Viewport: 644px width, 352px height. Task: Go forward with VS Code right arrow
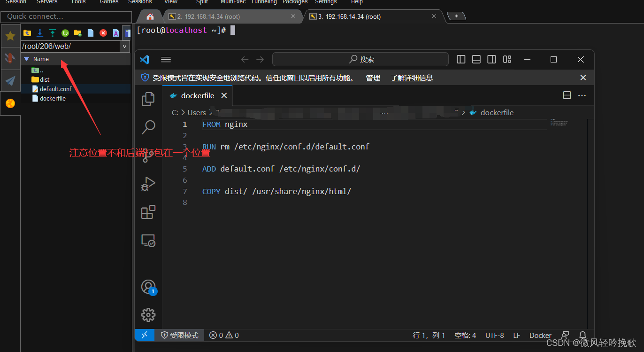(260, 60)
